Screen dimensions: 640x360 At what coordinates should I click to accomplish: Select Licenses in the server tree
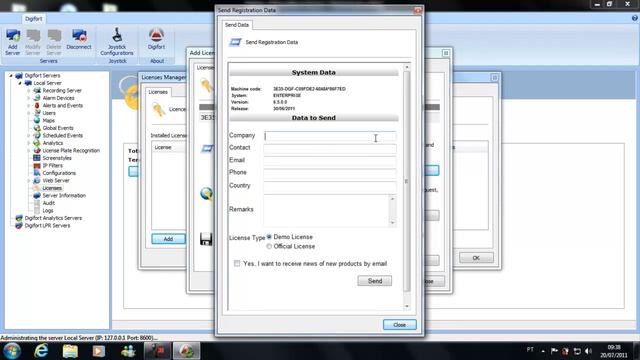click(x=52, y=188)
